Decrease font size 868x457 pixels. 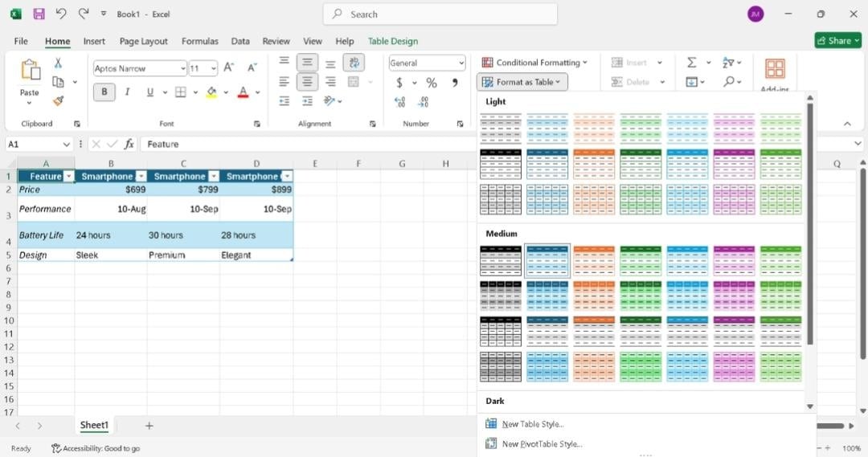pos(252,67)
